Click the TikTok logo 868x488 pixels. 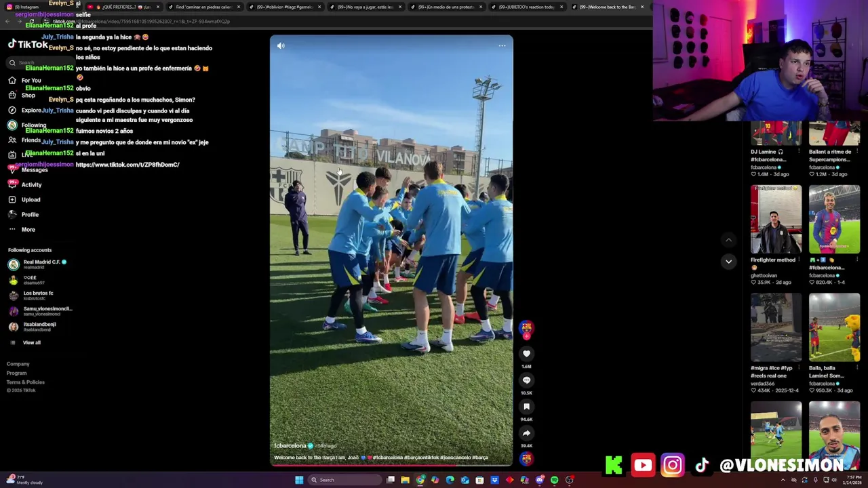point(28,45)
